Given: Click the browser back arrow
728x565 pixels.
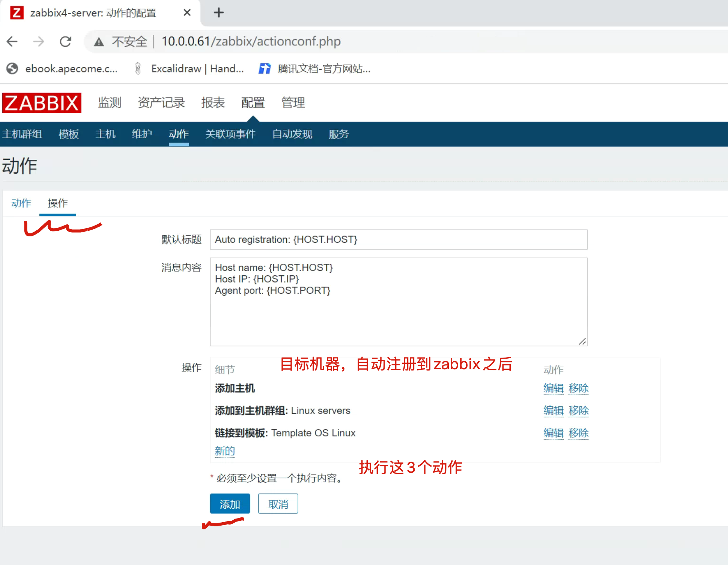Looking at the screenshot, I should coord(12,41).
